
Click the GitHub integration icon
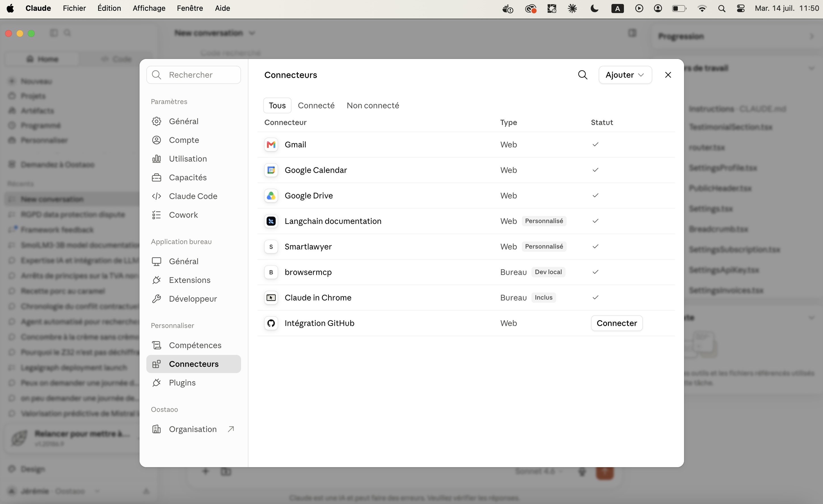pos(271,323)
